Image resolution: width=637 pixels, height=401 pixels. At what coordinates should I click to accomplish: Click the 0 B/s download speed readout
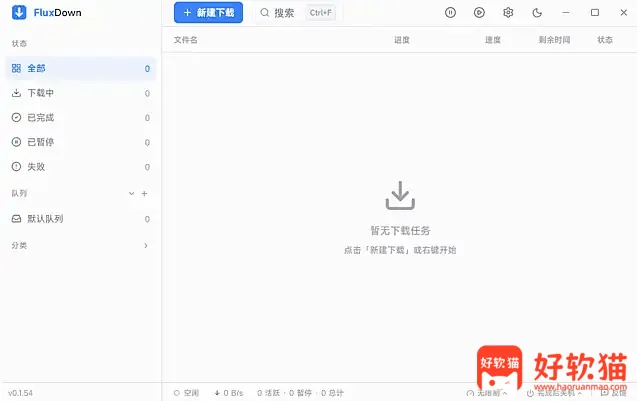[229, 393]
